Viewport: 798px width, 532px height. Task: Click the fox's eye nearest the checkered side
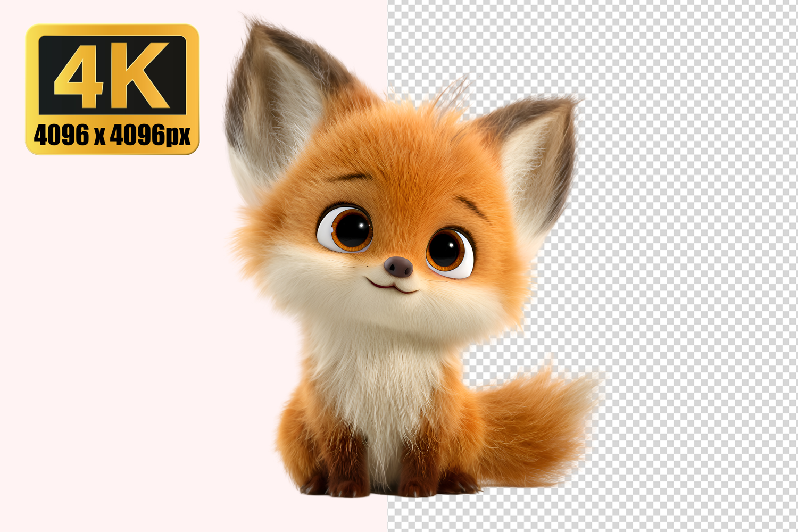pyautogui.click(x=448, y=252)
